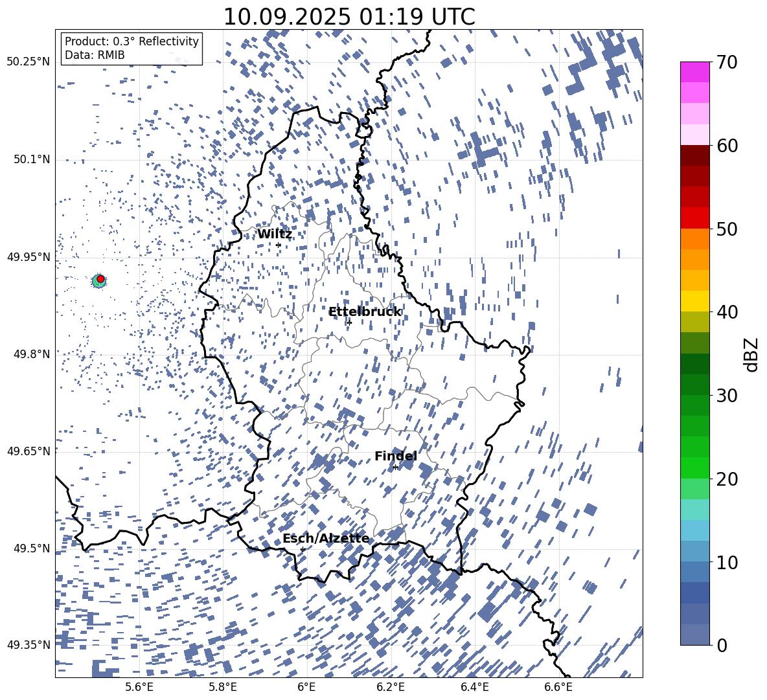Screen dimensions: 767x700
Task: Click the dBZ colorbar axis label
Action: 752,354
